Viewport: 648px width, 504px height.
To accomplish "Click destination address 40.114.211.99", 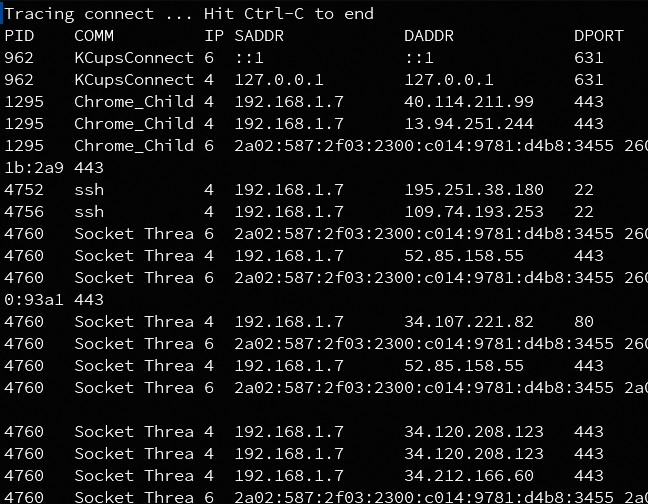I will tap(469, 102).
